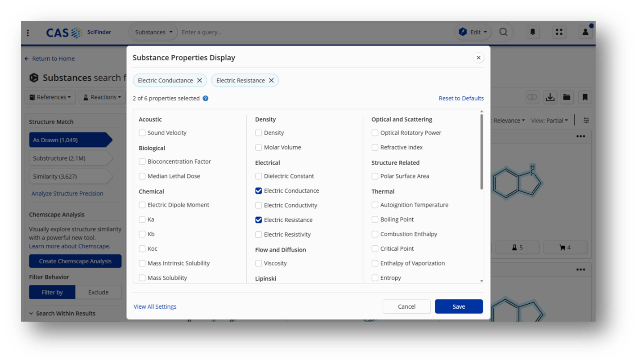Click Learn more about Chemscape link

click(x=70, y=246)
